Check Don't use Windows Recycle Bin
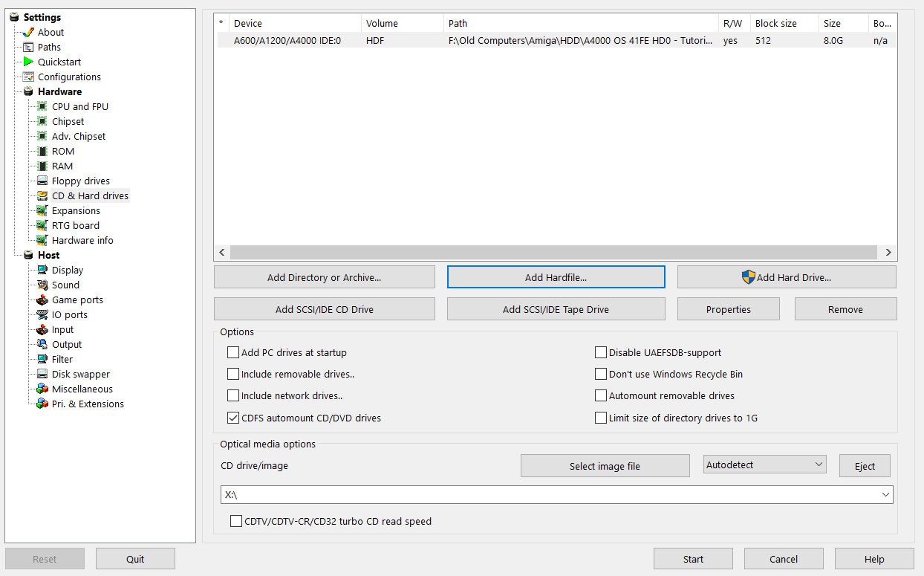Viewport: 924px width, 576px height. click(x=601, y=374)
